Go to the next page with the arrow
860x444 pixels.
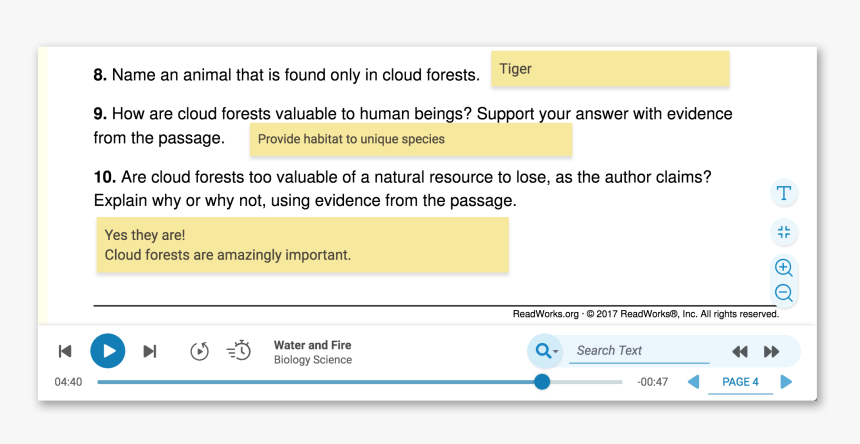click(787, 382)
